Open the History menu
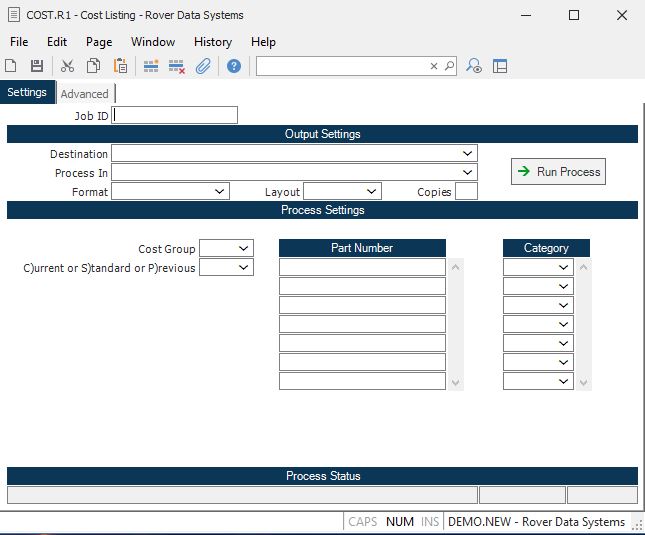645x535 pixels. (x=212, y=42)
